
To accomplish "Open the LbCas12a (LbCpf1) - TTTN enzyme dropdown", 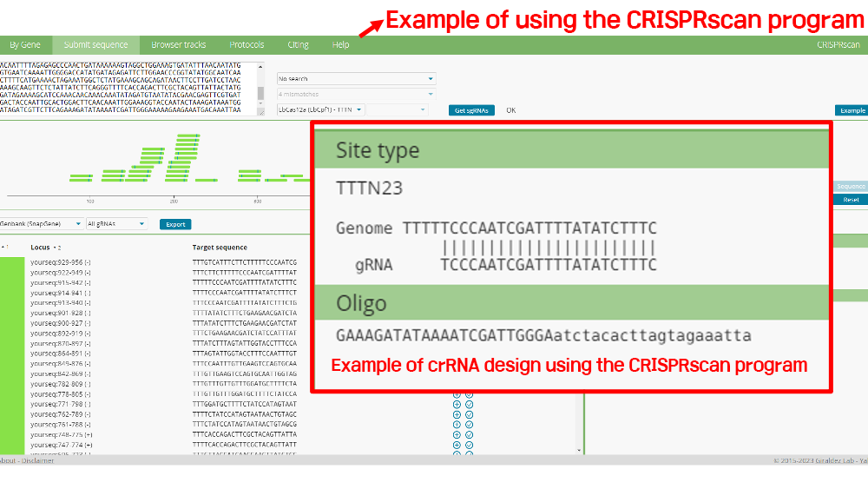I will click(x=320, y=109).
